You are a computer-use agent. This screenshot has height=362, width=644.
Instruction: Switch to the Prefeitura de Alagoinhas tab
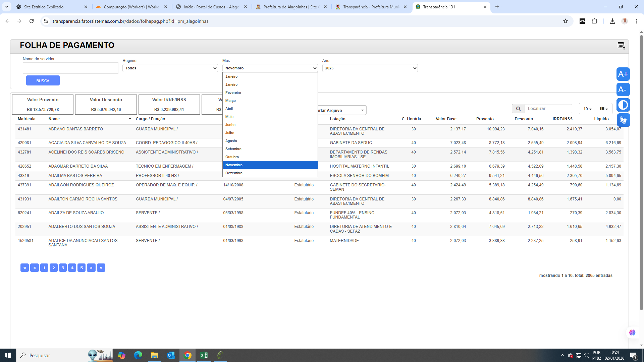click(x=291, y=7)
